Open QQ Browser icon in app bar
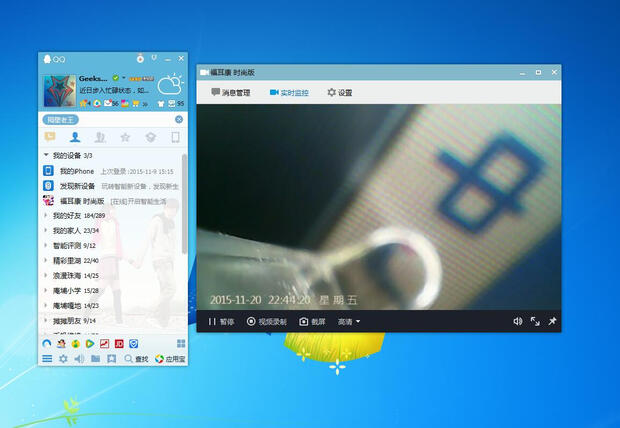The image size is (620, 428). [47, 344]
